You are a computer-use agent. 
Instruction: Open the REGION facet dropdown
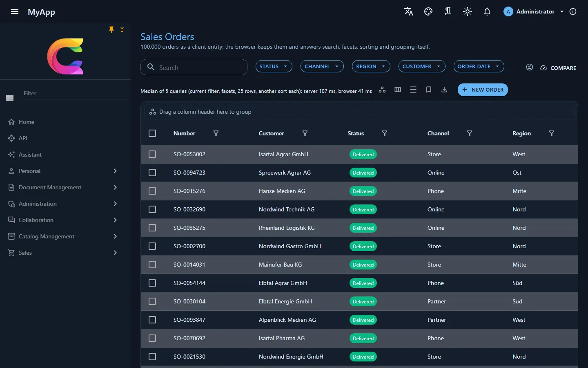click(371, 66)
